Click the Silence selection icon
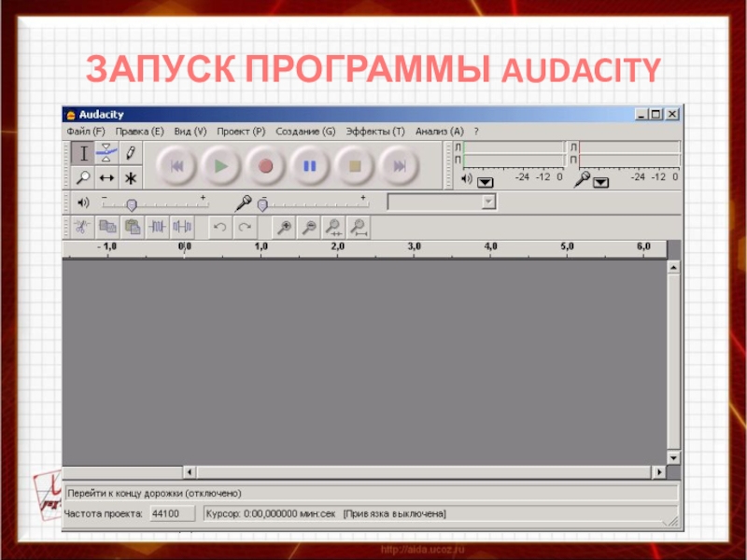This screenshot has width=747, height=560. tap(182, 227)
